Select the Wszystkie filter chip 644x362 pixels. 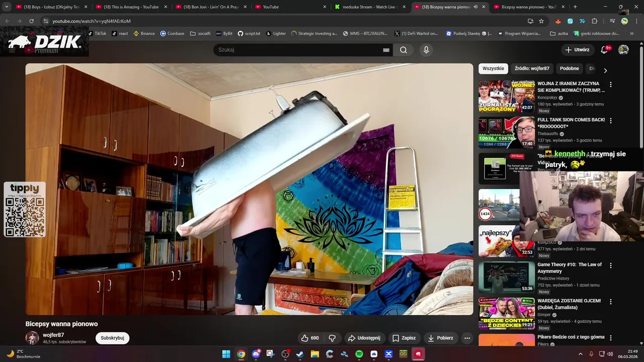(493, 68)
